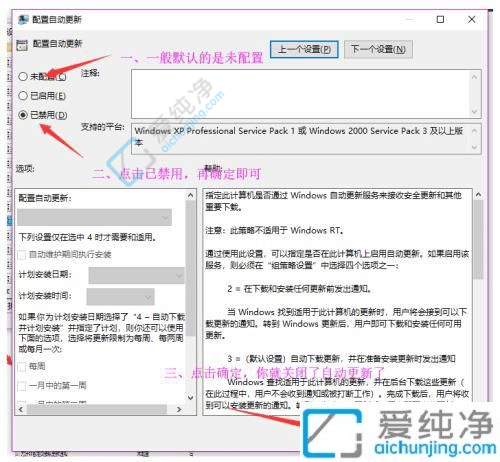Open the 计划安装日期 dropdown
Viewport: 500px width, 462px height.
click(x=136, y=276)
